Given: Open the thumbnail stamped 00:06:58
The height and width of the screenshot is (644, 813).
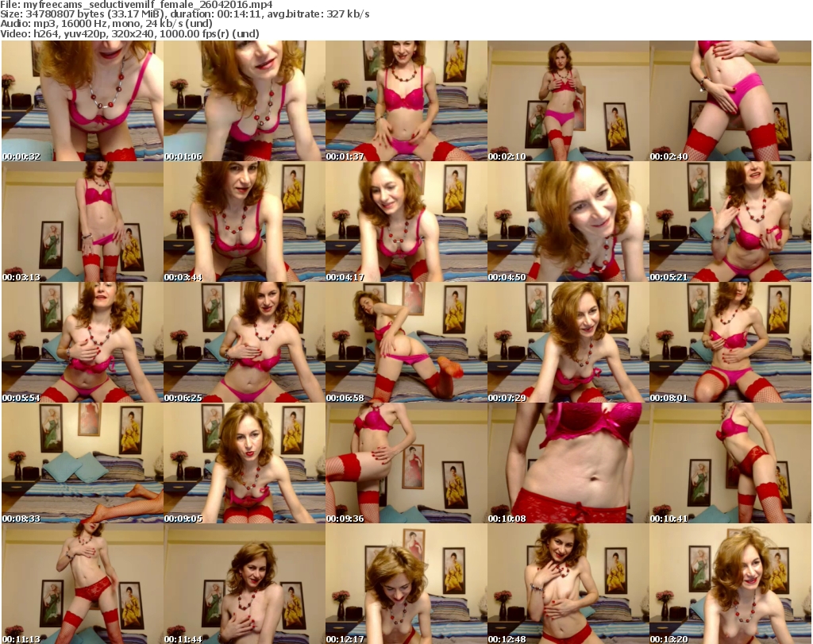Looking at the screenshot, I should [406, 343].
